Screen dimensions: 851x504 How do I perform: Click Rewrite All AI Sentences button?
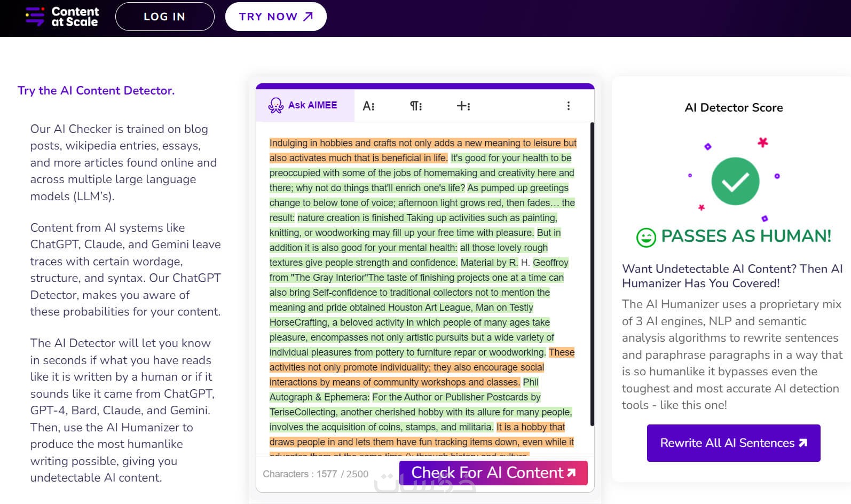[734, 443]
